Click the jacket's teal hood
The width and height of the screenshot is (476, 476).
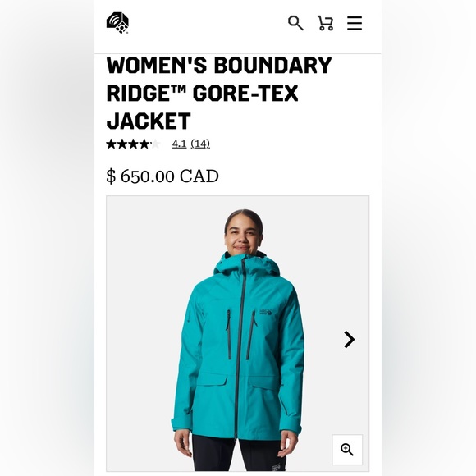245,264
